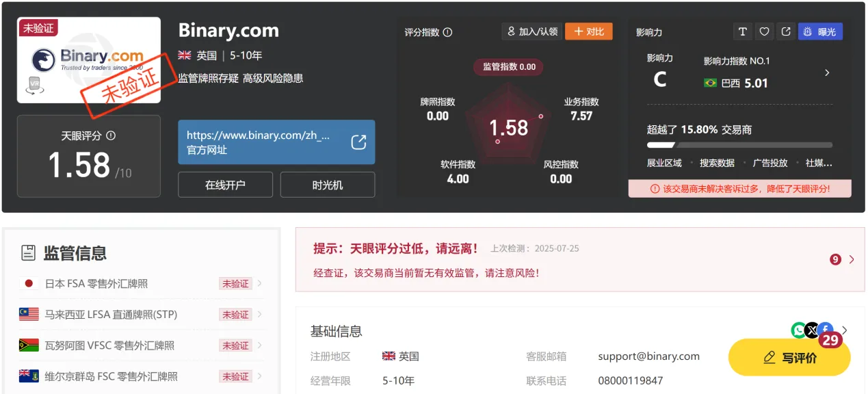Click the 对比 compare button
Viewport: 868px width, 394px height.
(589, 31)
